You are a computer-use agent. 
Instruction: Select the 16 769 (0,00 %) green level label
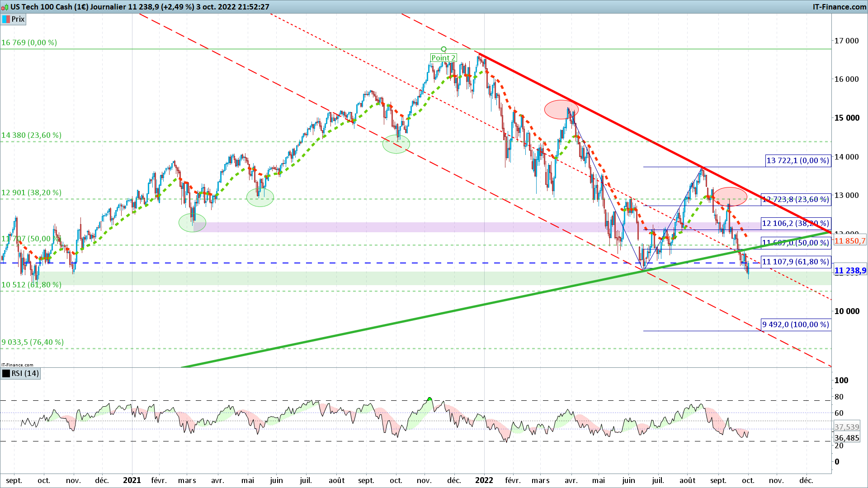tap(29, 42)
